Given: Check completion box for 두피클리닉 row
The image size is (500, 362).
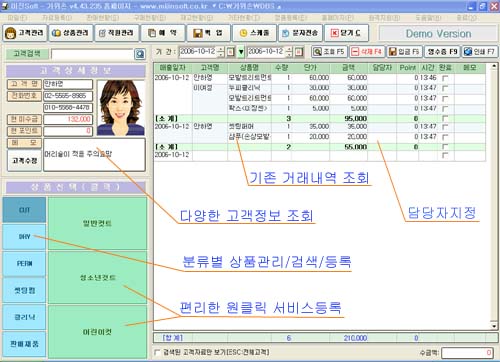Looking at the screenshot, I should point(445,88).
